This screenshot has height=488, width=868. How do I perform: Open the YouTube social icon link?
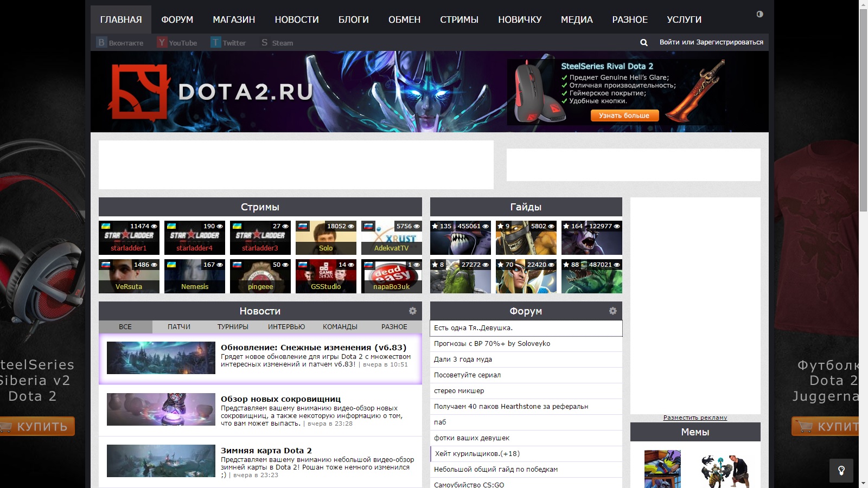(177, 42)
